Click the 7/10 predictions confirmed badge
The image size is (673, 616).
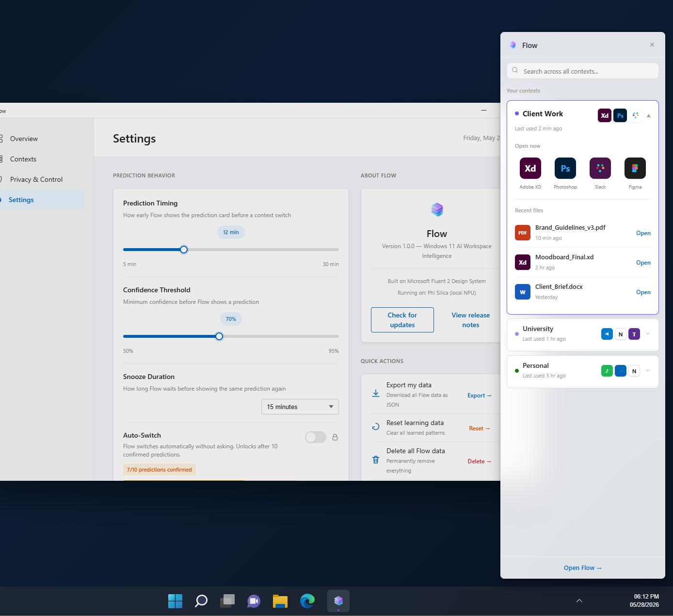pos(160,470)
